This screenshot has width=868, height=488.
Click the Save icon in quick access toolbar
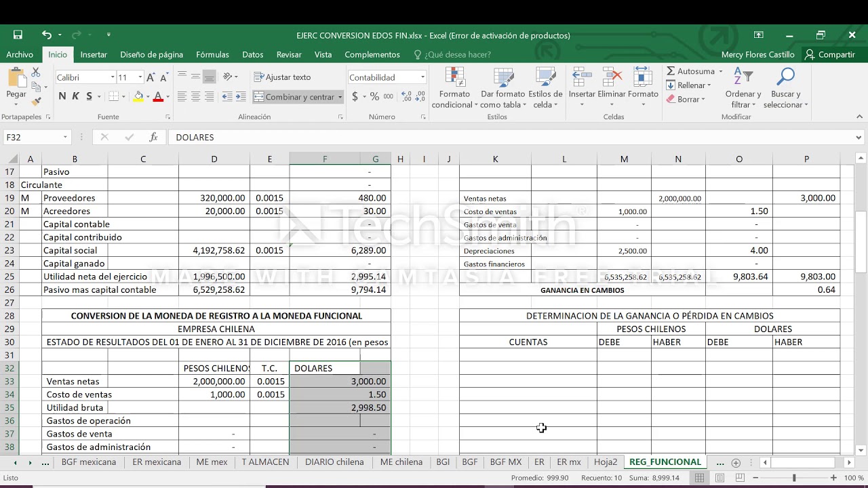pyautogui.click(x=18, y=35)
